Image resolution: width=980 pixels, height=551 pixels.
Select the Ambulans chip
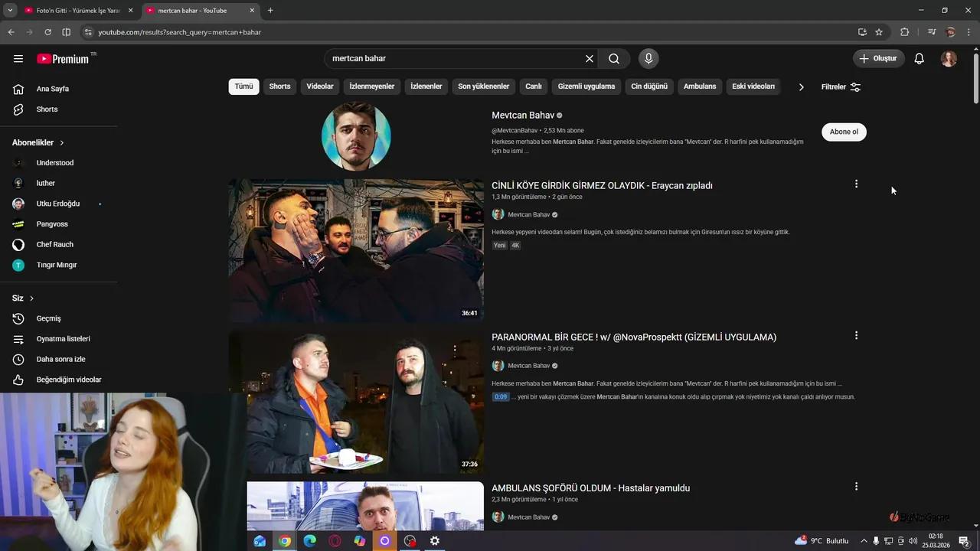point(700,86)
